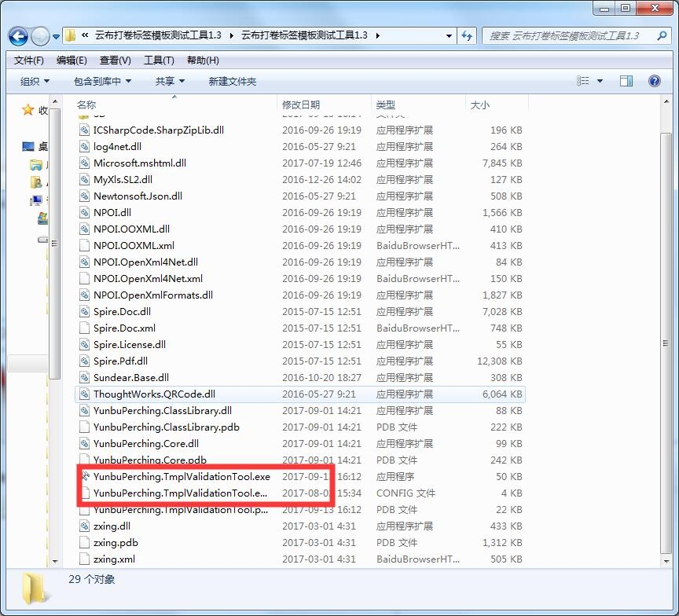Select the 22 KB PDB file name
679x616 pixels.
point(181,509)
